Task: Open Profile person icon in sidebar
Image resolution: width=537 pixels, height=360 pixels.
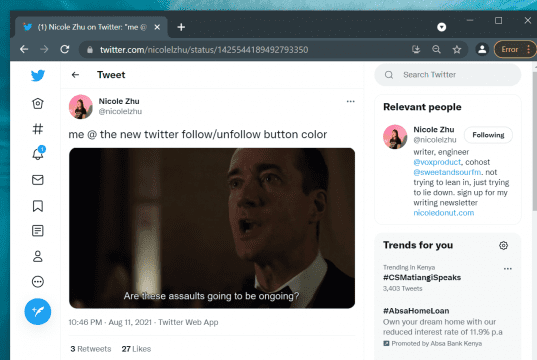Action: 38,256
